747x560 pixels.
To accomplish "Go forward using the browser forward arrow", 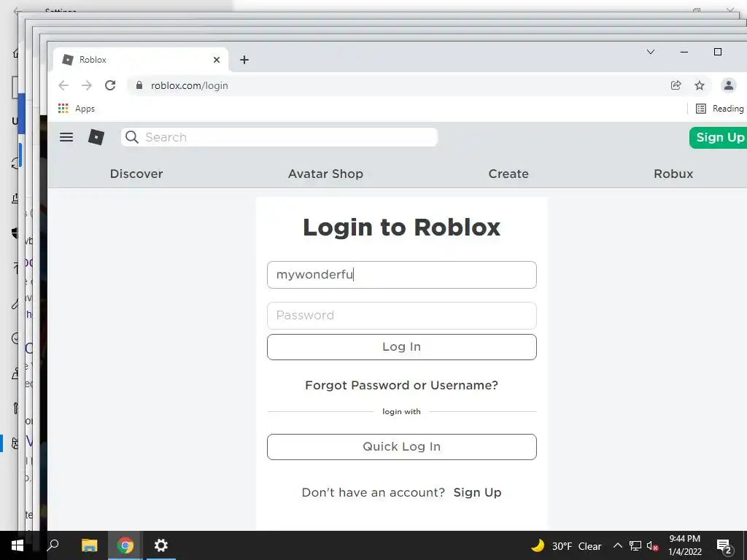I will pos(87,85).
